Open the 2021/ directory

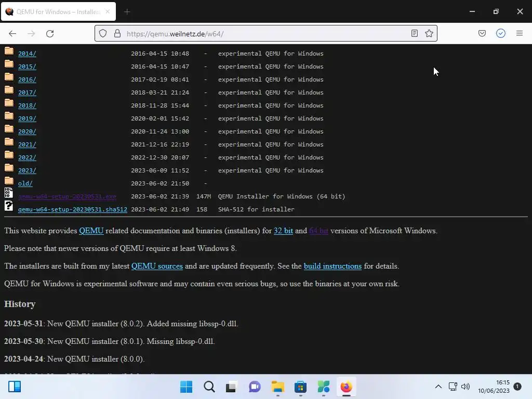pyautogui.click(x=27, y=144)
